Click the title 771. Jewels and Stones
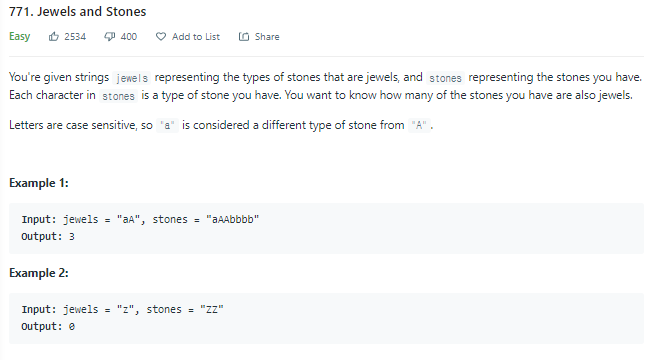 tap(78, 11)
